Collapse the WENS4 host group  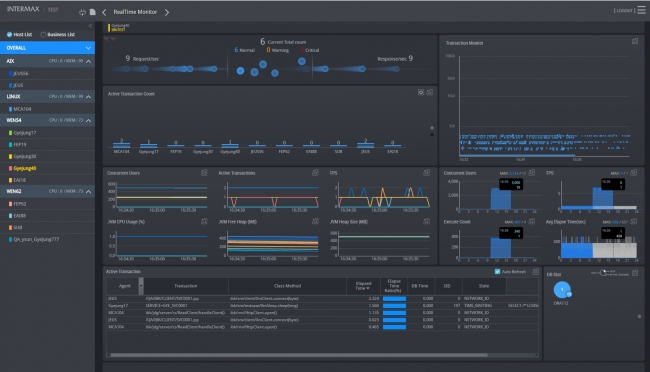coord(88,121)
